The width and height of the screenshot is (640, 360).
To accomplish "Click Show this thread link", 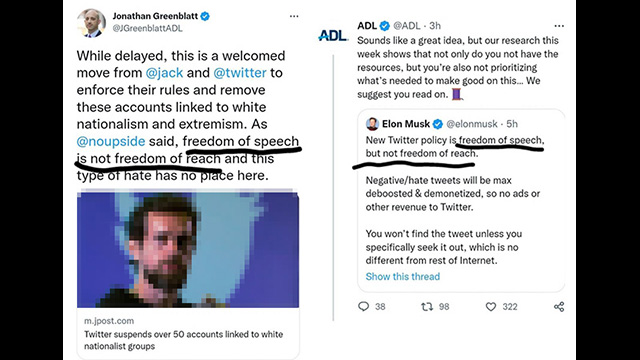I will click(402, 276).
